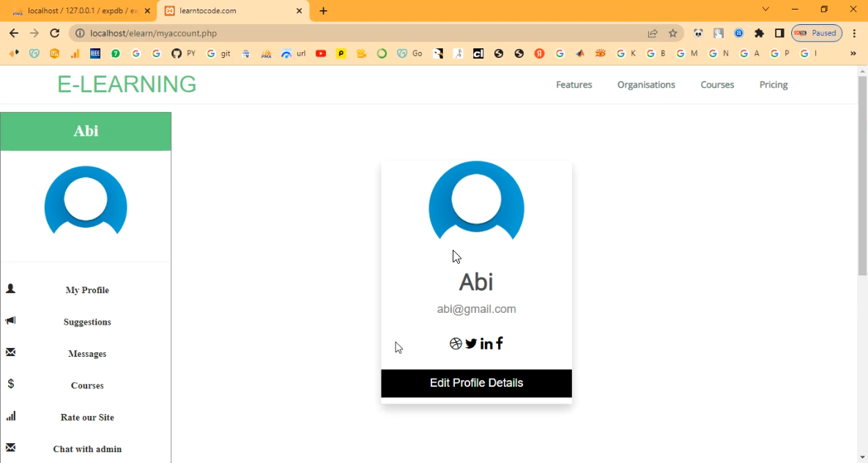Select Rate our Site sidebar link
This screenshot has width=868, height=463.
pyautogui.click(x=87, y=418)
